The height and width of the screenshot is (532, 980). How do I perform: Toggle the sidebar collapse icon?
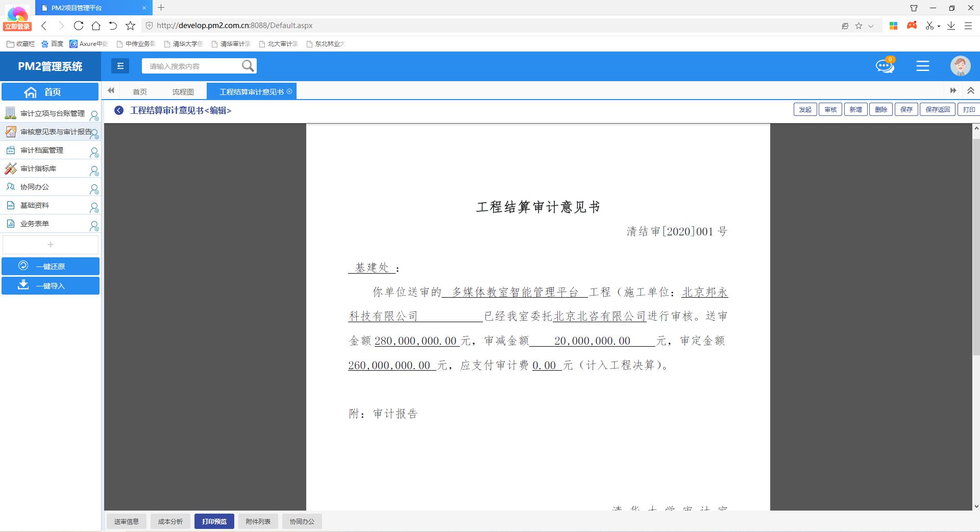point(120,66)
